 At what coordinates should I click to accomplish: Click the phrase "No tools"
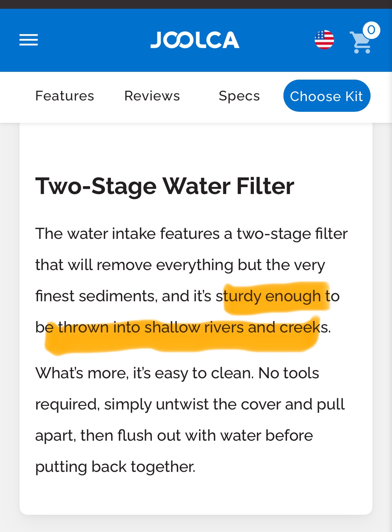point(289,373)
